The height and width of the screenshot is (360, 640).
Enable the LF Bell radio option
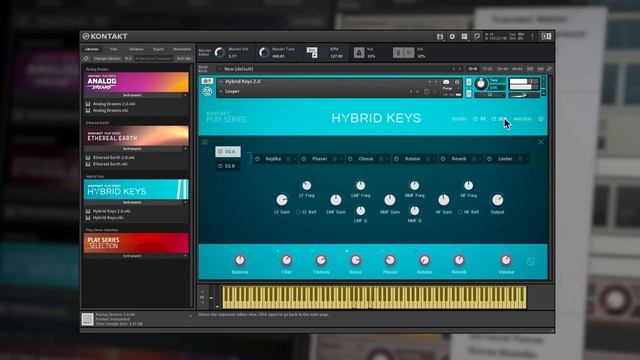[x=298, y=212]
